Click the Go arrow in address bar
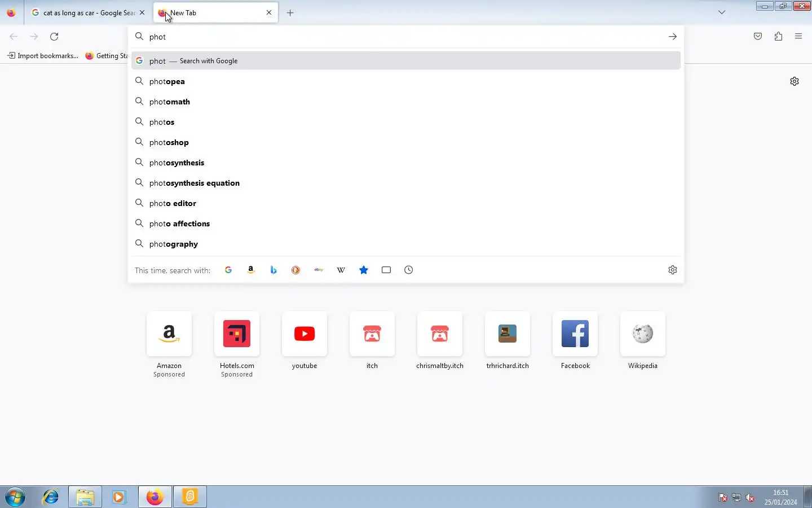Screen dimensions: 812x508 point(673,37)
